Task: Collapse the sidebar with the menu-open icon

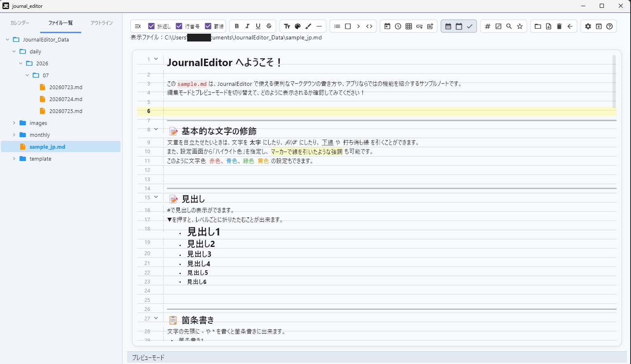Action: point(138,26)
